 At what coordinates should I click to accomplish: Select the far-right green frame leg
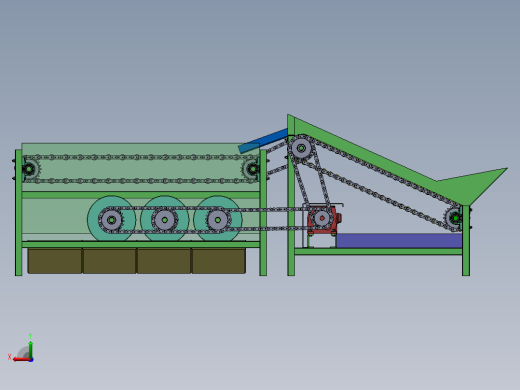pyautogui.click(x=466, y=241)
